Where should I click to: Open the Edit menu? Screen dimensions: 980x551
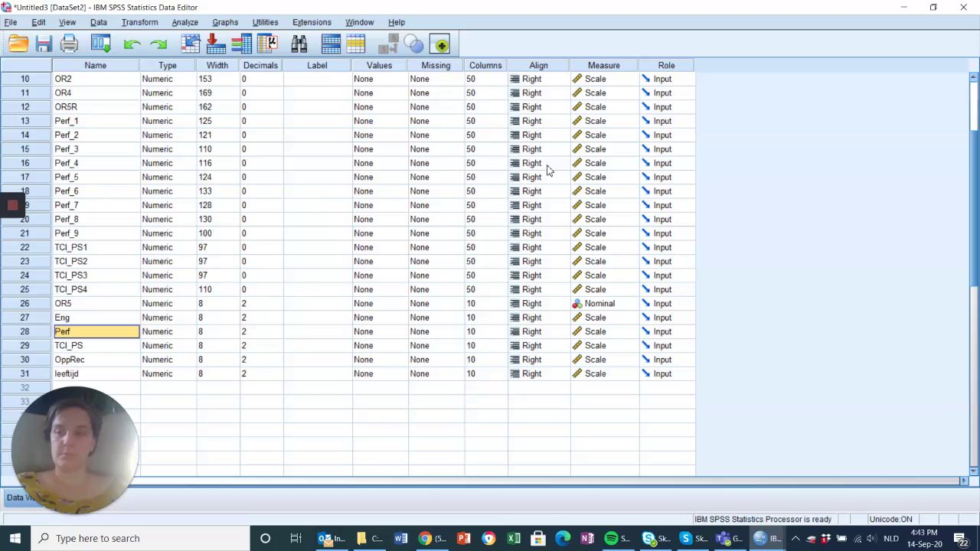pos(38,22)
